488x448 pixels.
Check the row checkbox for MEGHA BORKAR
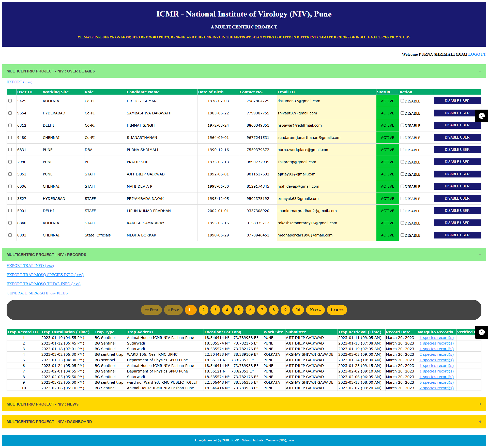tap(10, 235)
